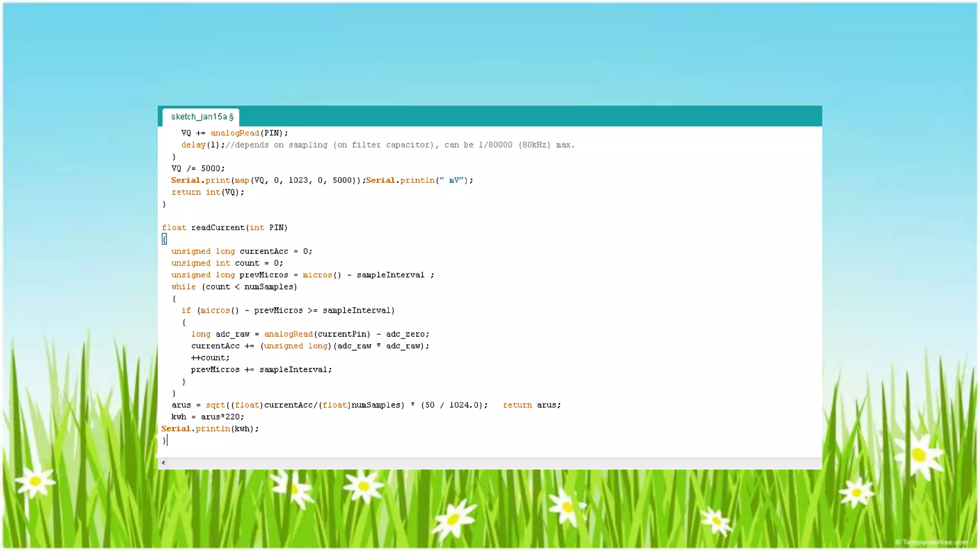The width and height of the screenshot is (980, 551).
Task: Click the 'return arus;' statement
Action: click(532, 405)
